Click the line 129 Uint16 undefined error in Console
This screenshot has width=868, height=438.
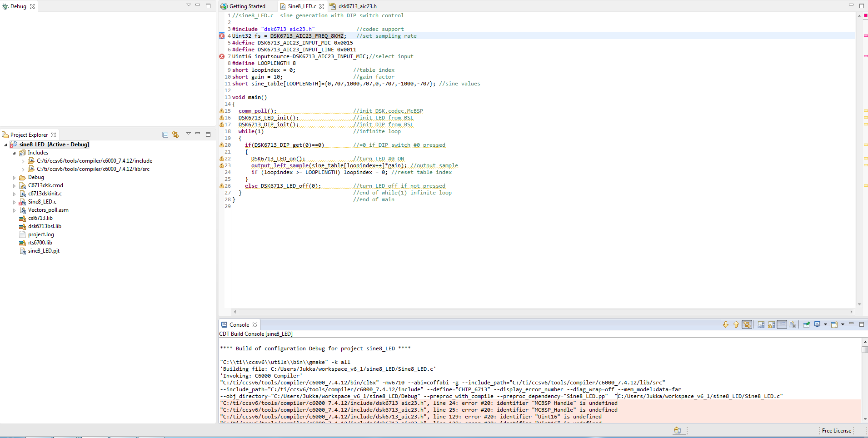coord(411,417)
